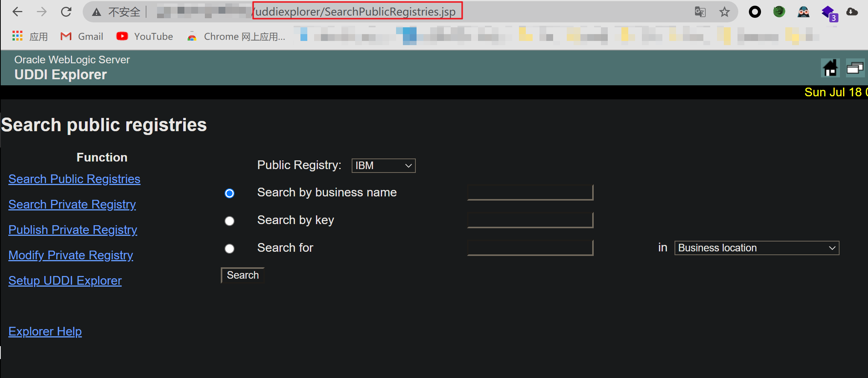Viewport: 868px width, 378px height.
Task: Focus the business name text field
Action: 530,193
